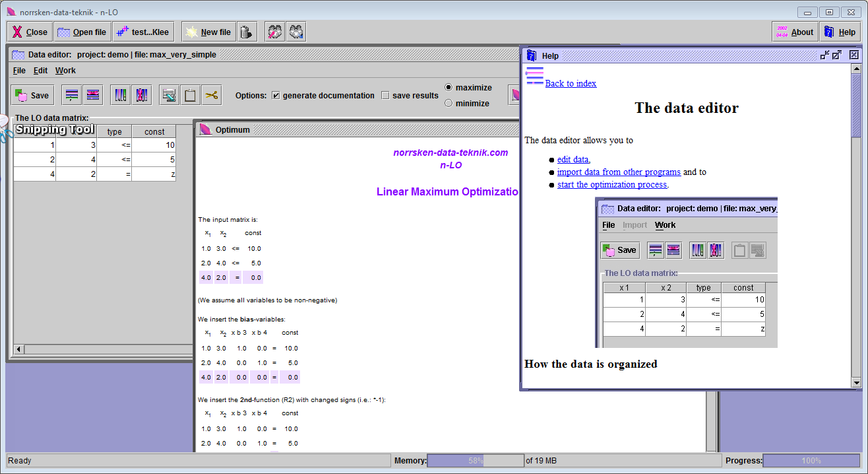Image resolution: width=868 pixels, height=474 pixels.
Task: Click the insert column icon in Data editor
Action: pos(121,95)
